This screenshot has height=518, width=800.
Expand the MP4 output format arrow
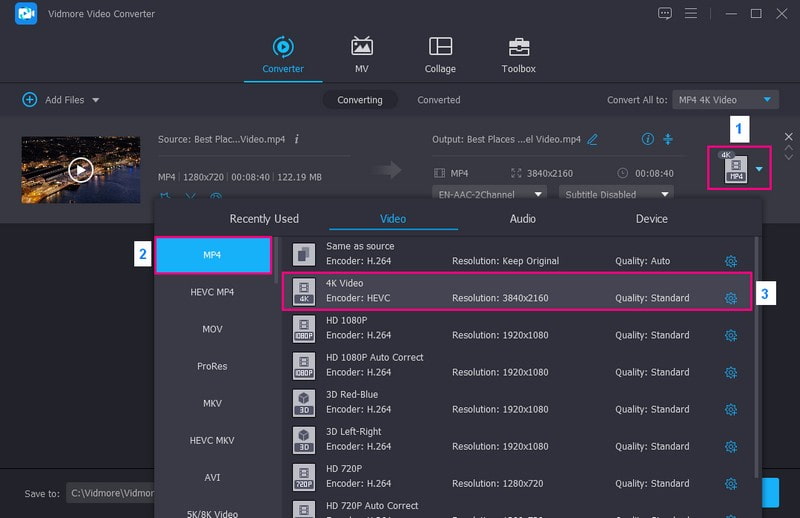[759, 169]
